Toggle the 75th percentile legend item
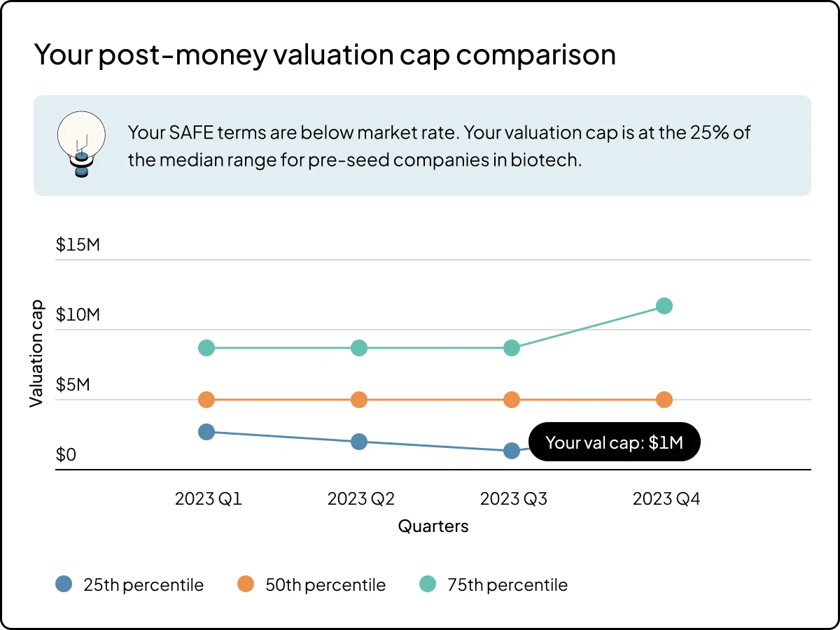 click(494, 584)
